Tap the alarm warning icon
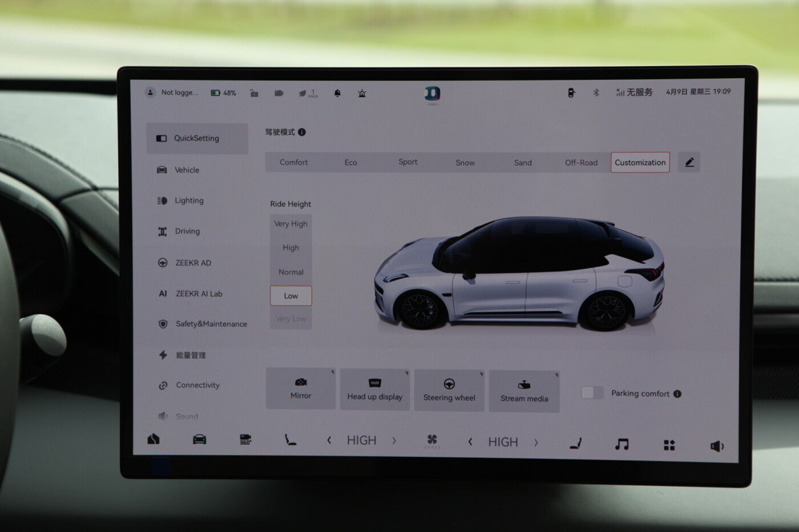The width and height of the screenshot is (799, 532). click(362, 93)
